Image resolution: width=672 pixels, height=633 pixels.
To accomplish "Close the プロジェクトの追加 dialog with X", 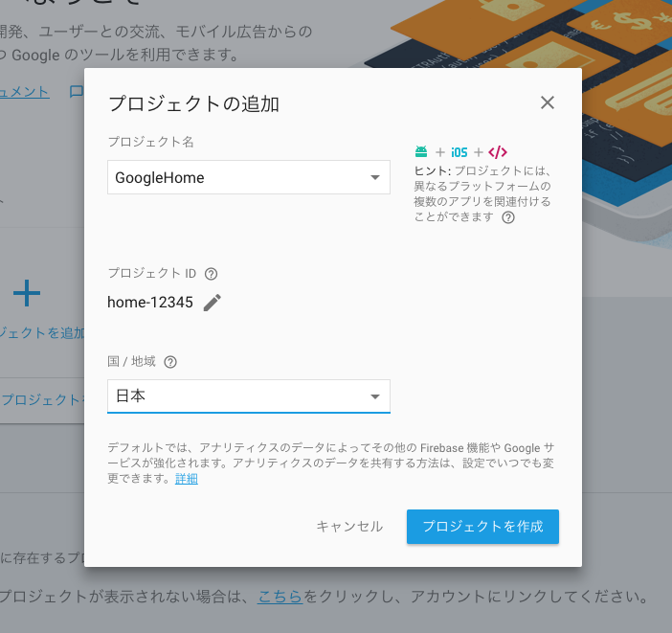I will [x=548, y=102].
